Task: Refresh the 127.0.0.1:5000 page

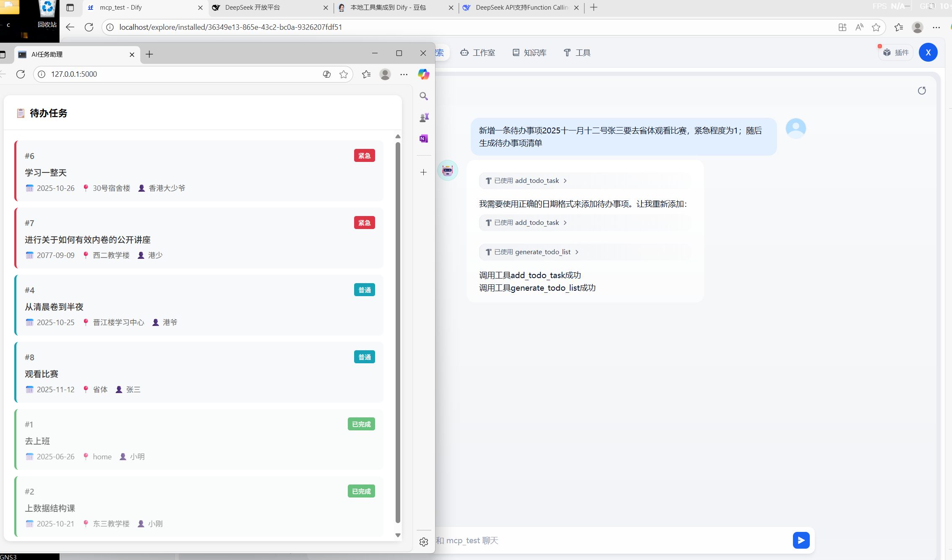Action: coord(21,74)
